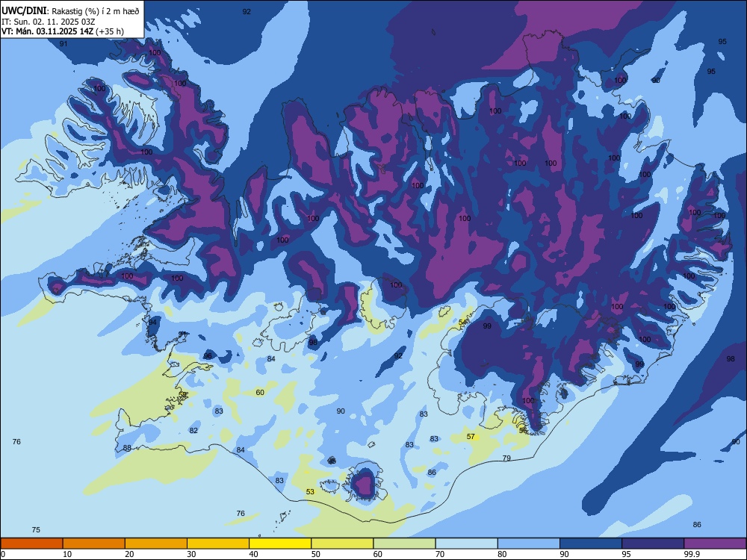747x560 pixels.
Task: Click the orange 10–20 legend swatch
Action: click(94, 544)
